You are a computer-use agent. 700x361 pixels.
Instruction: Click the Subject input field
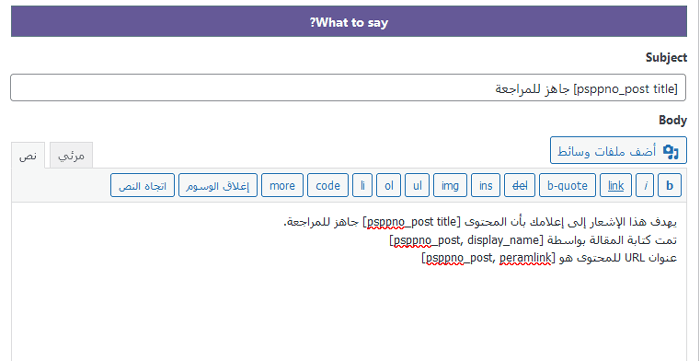point(348,87)
